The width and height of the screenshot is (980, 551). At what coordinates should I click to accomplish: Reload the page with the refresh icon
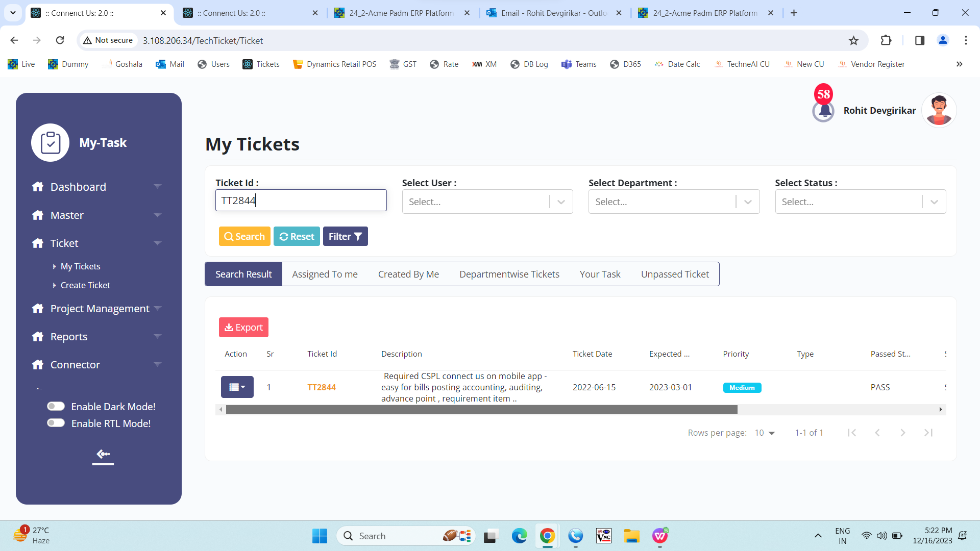(60, 40)
